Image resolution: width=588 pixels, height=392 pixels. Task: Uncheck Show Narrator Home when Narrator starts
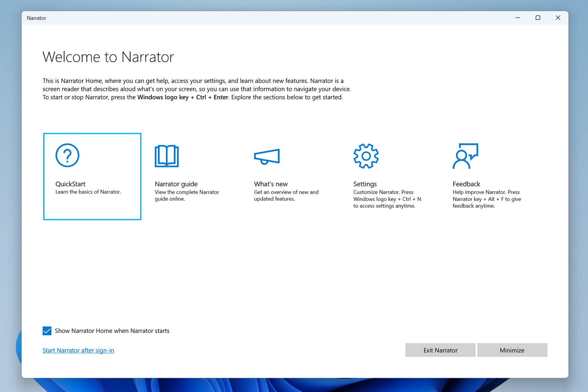47,331
